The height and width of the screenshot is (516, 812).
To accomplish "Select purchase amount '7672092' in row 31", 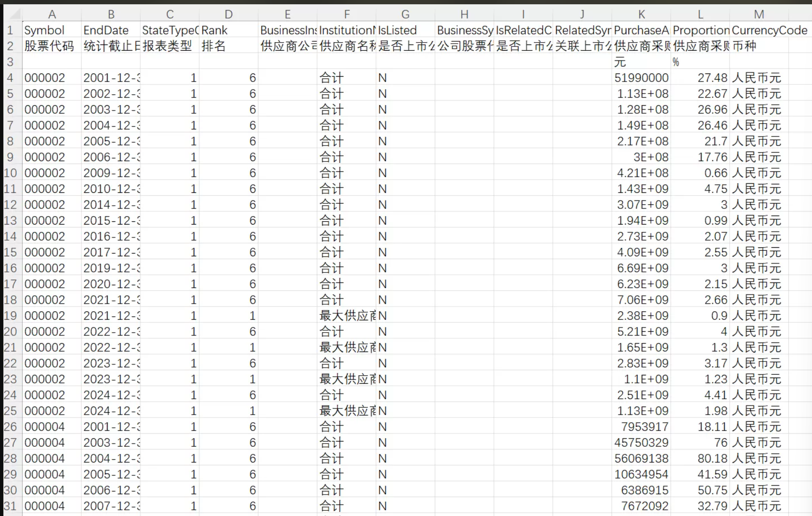I will pyautogui.click(x=641, y=506).
